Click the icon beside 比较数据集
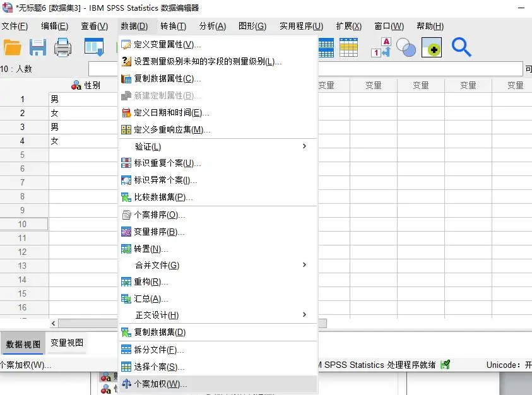This screenshot has width=532, height=395. click(x=126, y=197)
